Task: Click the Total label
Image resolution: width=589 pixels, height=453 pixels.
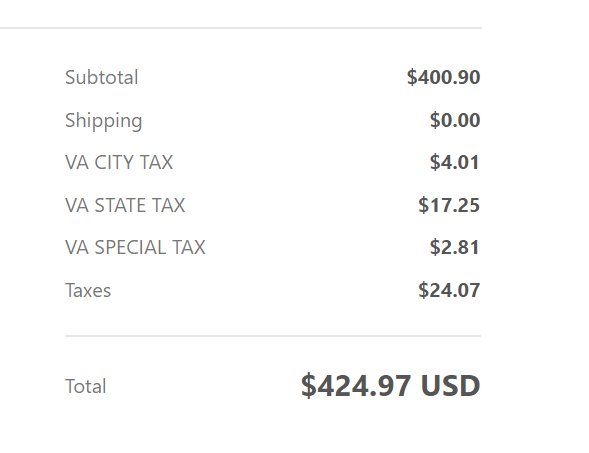Action: [86, 386]
